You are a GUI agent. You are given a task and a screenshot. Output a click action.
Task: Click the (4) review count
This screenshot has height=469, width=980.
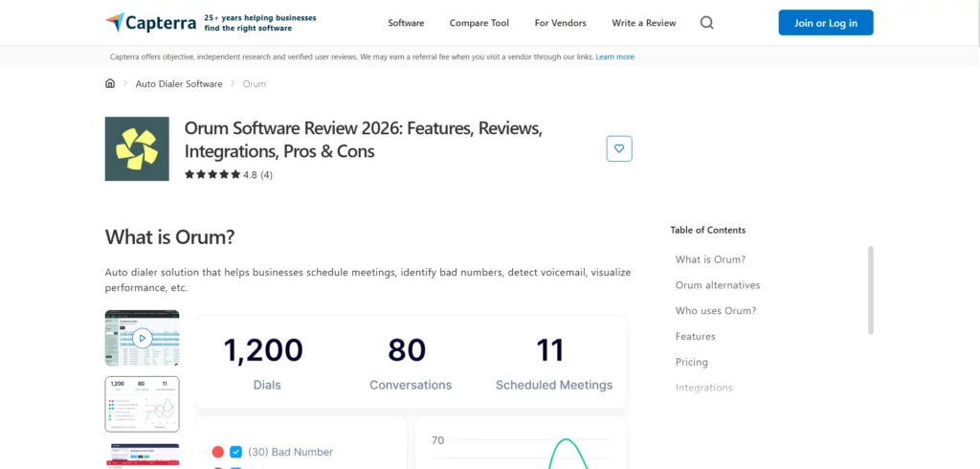pyautogui.click(x=266, y=175)
